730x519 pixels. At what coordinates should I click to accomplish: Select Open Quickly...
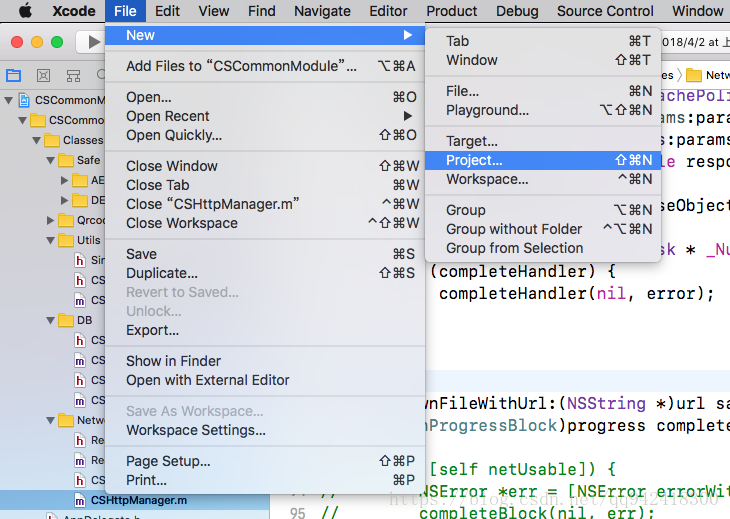(x=265, y=135)
